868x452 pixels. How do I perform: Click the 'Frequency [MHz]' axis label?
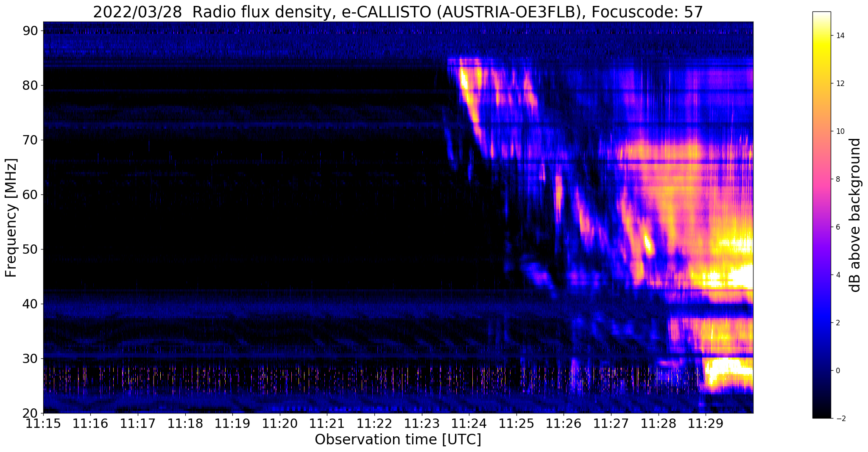11,218
